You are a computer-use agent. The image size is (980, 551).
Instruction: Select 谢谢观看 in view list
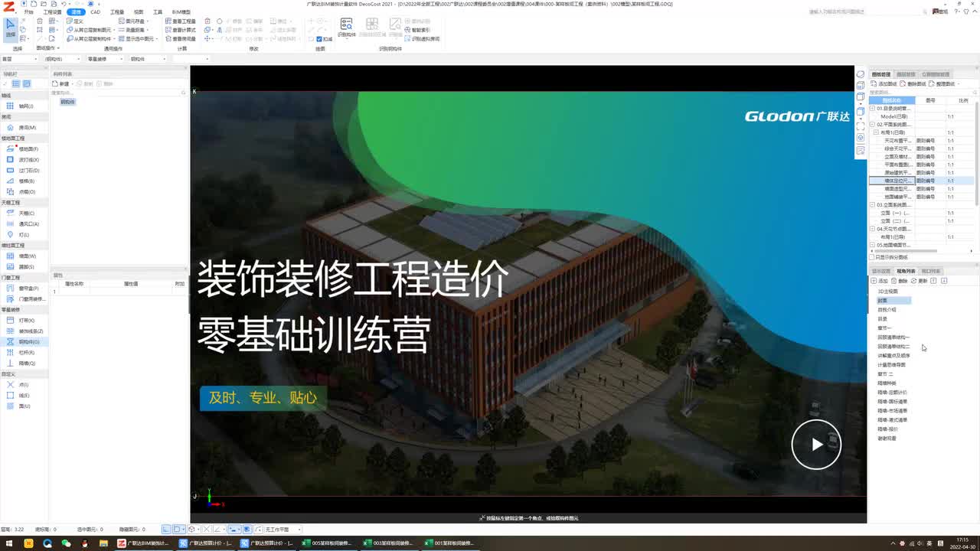coord(887,439)
